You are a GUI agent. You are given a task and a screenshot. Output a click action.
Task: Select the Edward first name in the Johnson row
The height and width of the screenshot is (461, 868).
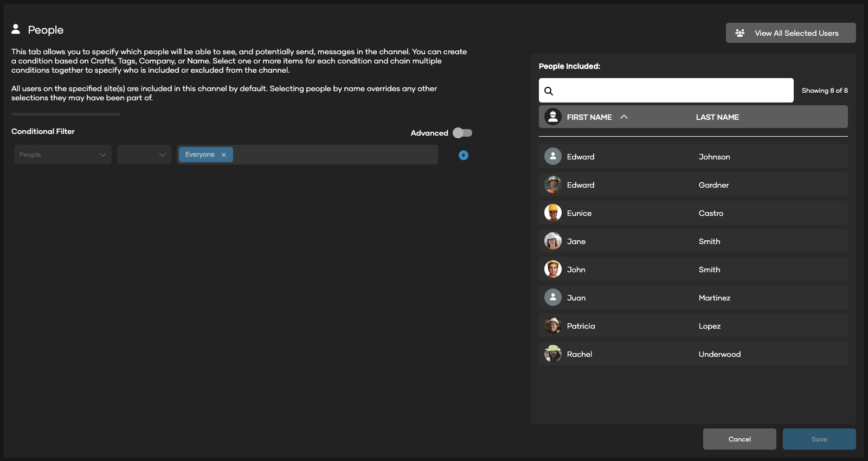coord(581,157)
